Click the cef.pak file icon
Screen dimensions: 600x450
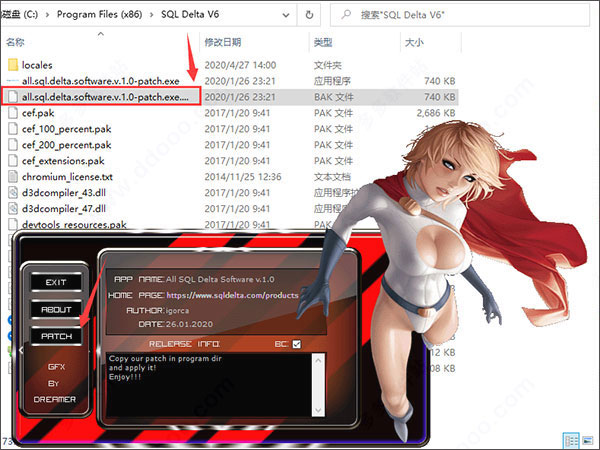coord(13,113)
